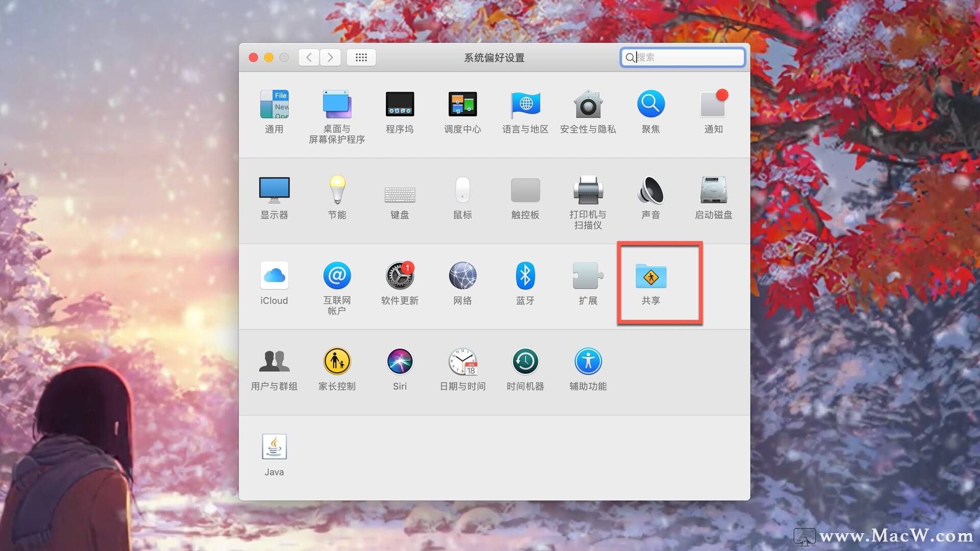Click the forward navigation arrow
This screenshot has height=551, width=980.
click(x=330, y=57)
